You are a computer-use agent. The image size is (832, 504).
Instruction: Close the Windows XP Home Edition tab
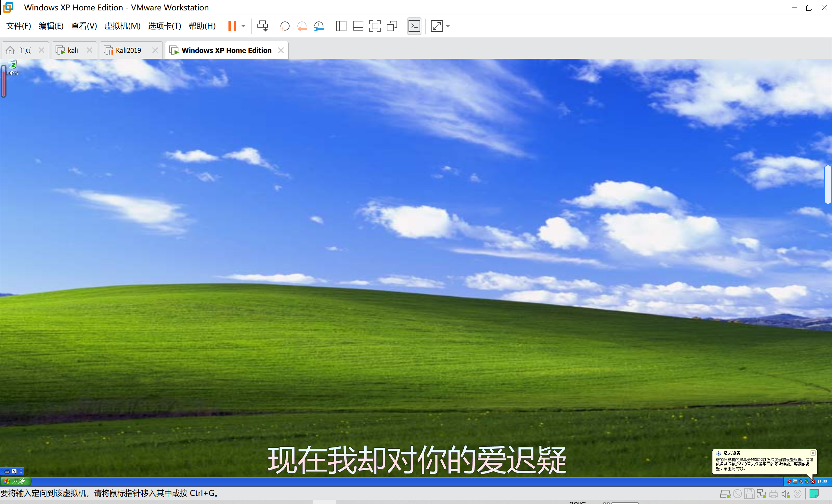click(281, 50)
